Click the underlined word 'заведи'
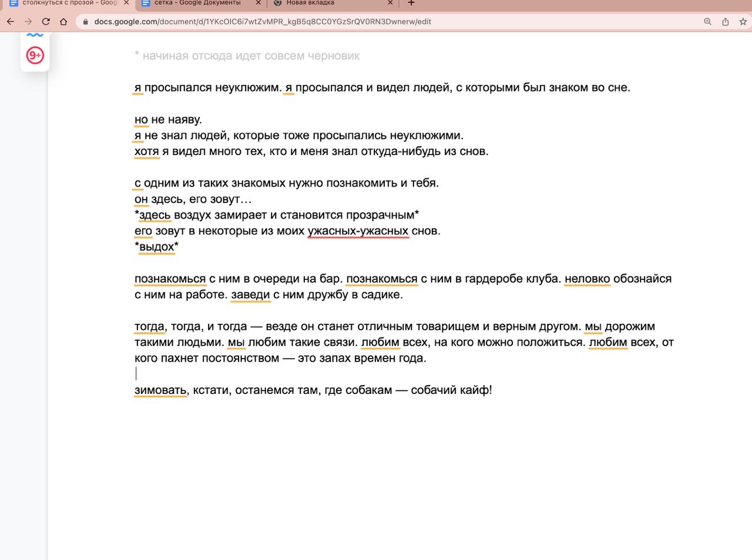The width and height of the screenshot is (752, 560). pyautogui.click(x=251, y=295)
